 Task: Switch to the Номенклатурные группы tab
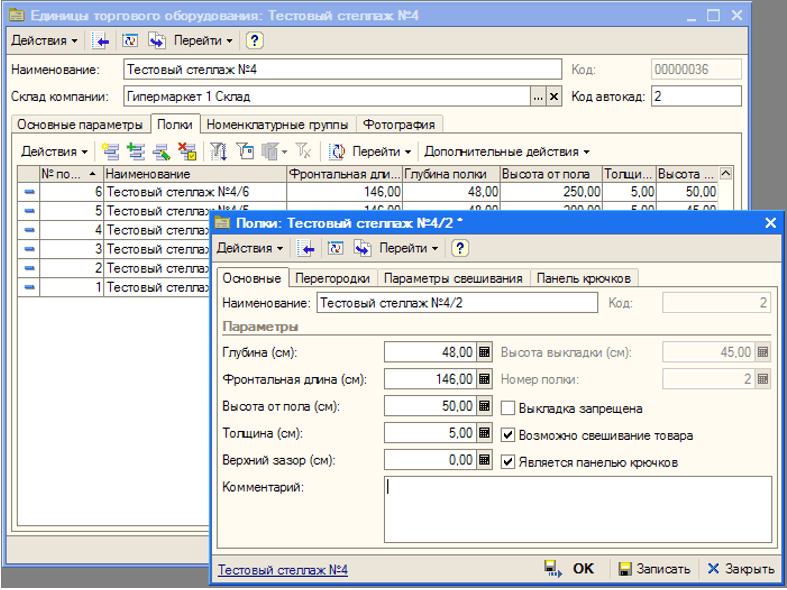coord(278,124)
